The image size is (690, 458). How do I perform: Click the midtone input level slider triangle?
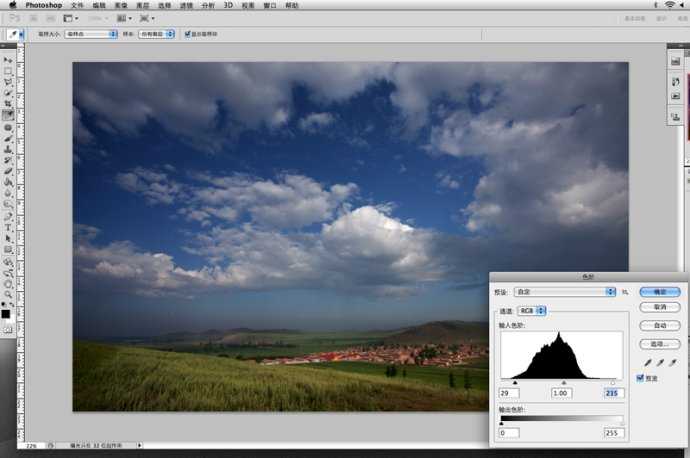[x=564, y=382]
